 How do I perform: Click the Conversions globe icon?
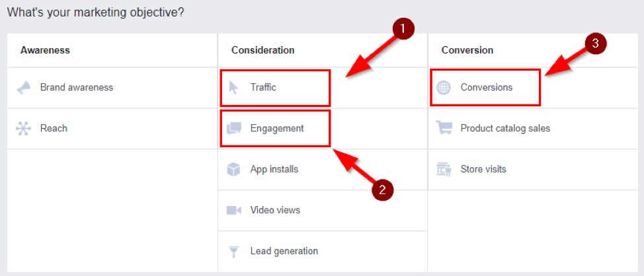(444, 88)
